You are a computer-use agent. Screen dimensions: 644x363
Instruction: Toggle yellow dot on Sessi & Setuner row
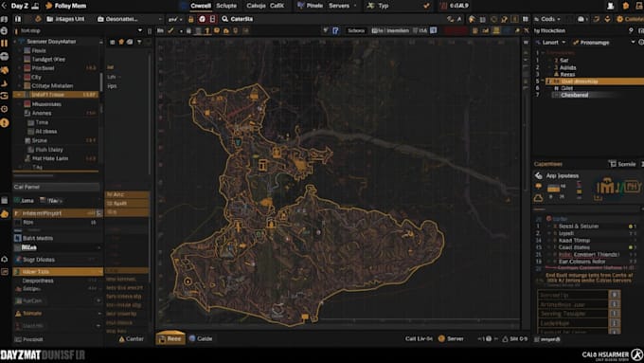[x=631, y=227]
